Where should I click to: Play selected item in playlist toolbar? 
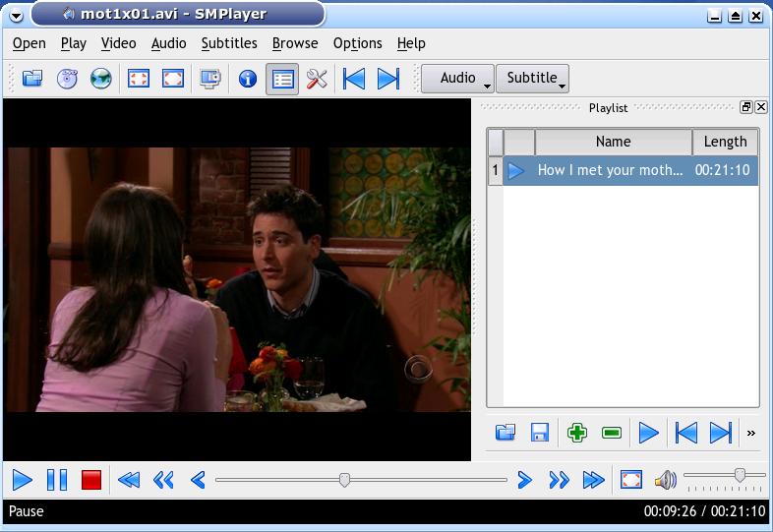coord(649,433)
